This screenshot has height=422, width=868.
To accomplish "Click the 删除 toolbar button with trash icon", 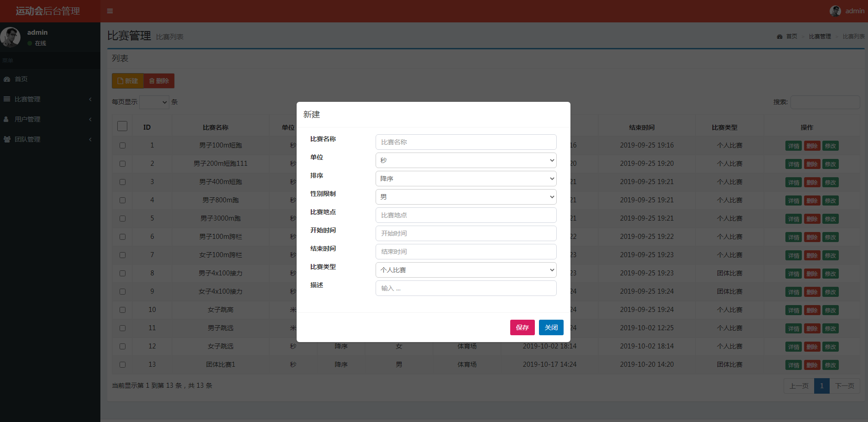I will [x=159, y=81].
